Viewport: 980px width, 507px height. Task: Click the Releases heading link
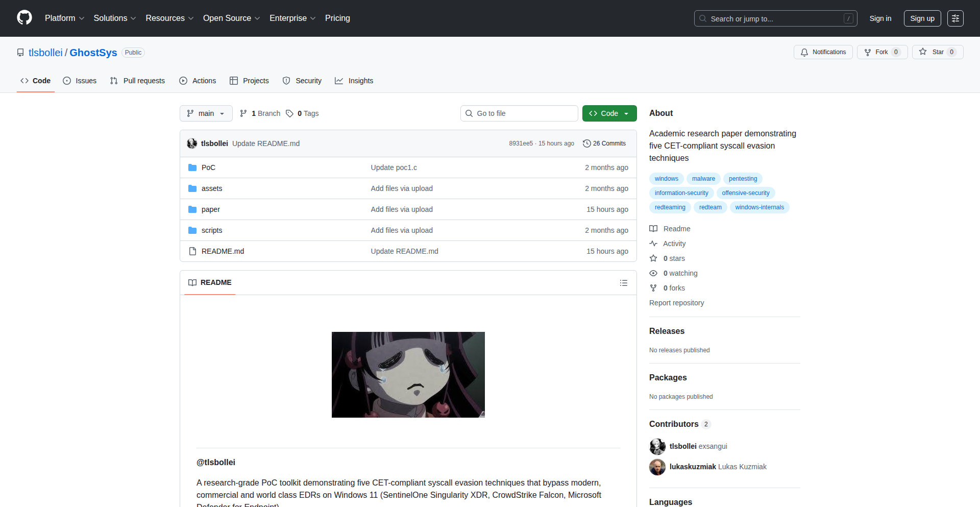click(667, 331)
